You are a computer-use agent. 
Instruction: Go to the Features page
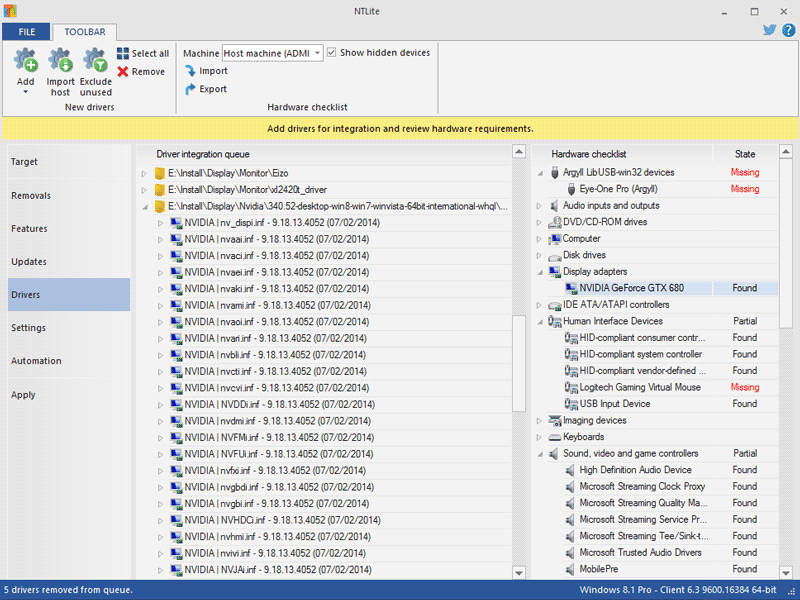(69, 229)
